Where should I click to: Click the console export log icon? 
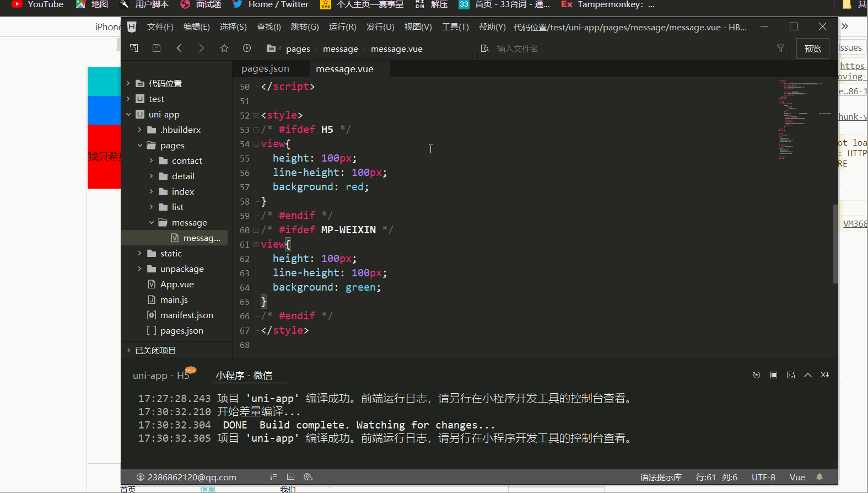(791, 375)
